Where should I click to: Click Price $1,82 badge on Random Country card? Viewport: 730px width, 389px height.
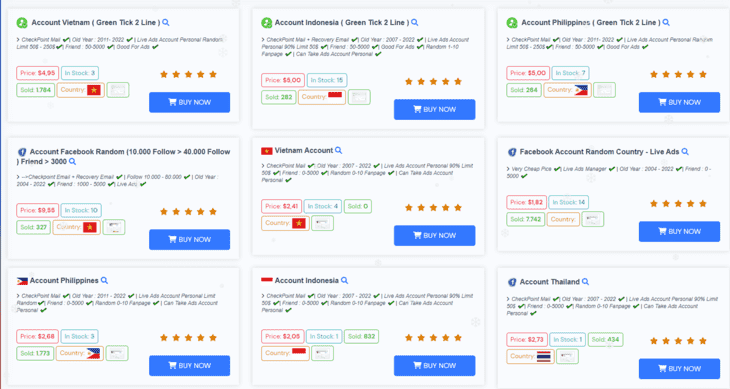coord(526,202)
